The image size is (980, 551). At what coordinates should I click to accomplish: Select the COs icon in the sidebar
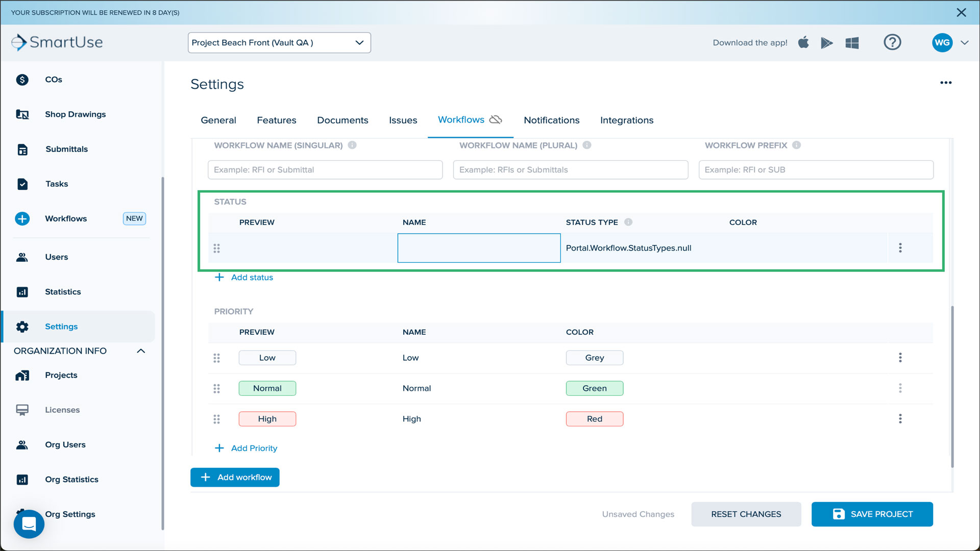point(22,80)
